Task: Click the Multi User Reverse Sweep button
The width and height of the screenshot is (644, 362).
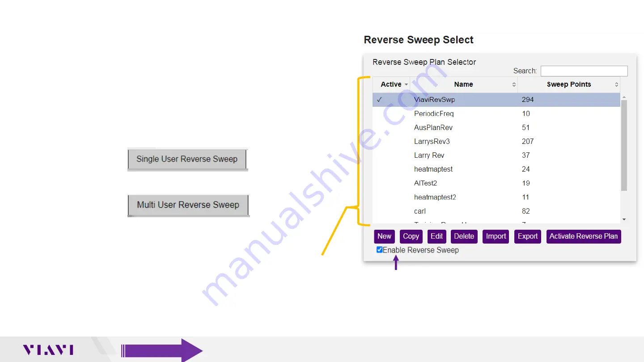Action: (188, 205)
